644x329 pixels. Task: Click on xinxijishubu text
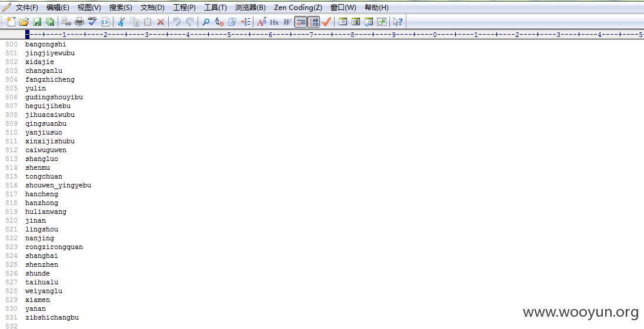[50, 142]
